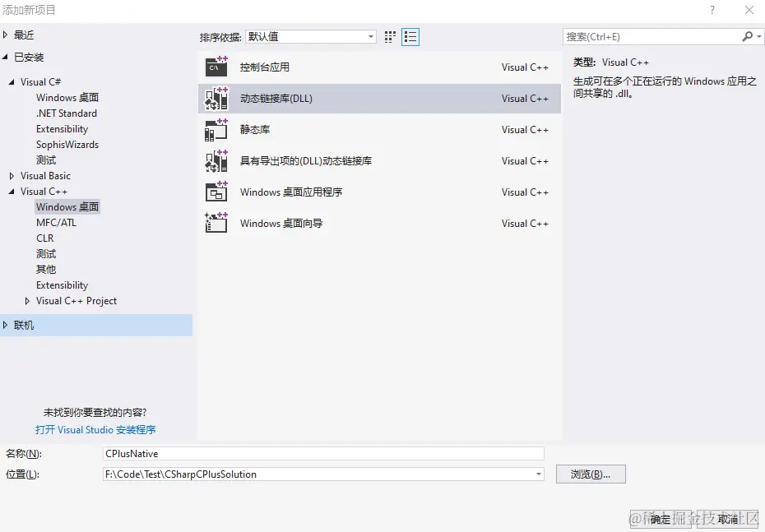Select Extensibility under Visual C#
This screenshot has width=765, height=532.
coord(62,129)
